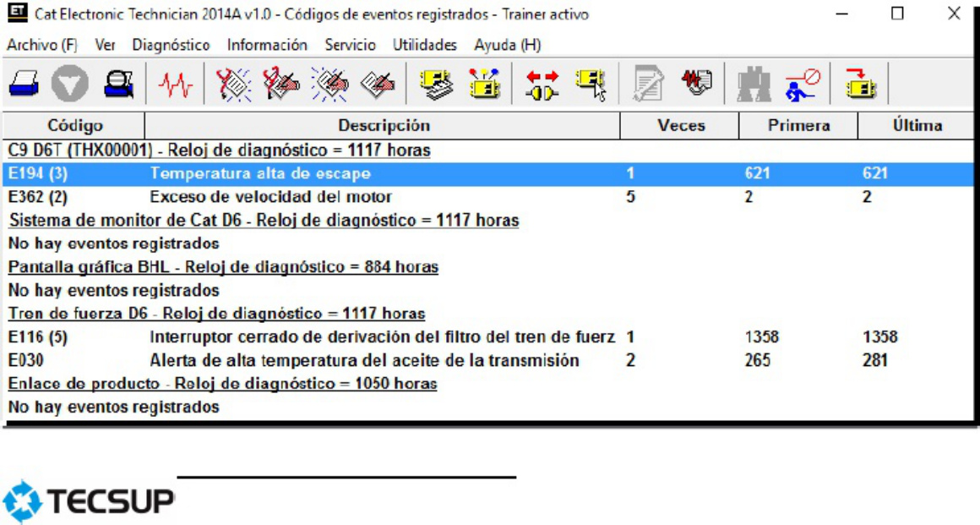Screen dimensions: 980x525
Task: Click Veces value 5 in E362 row
Action: (x=630, y=197)
